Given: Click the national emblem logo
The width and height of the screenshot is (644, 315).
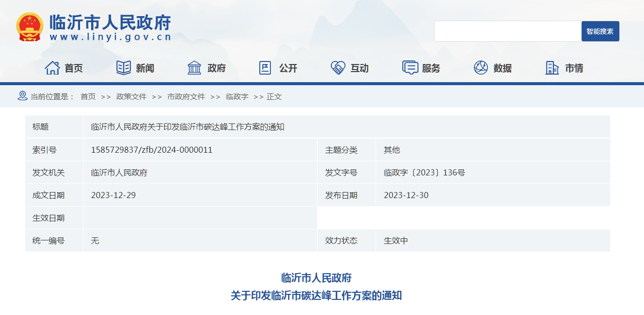Looking at the screenshot, I should click(x=30, y=27).
